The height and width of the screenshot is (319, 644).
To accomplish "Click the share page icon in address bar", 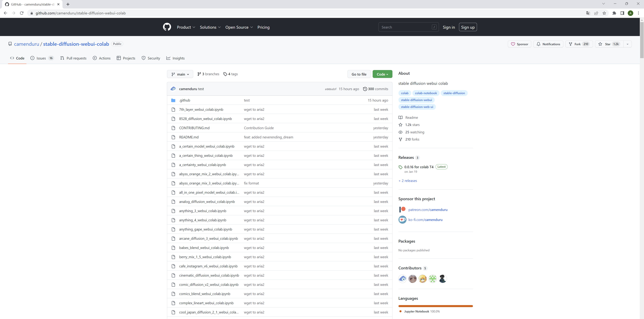I will tap(596, 13).
